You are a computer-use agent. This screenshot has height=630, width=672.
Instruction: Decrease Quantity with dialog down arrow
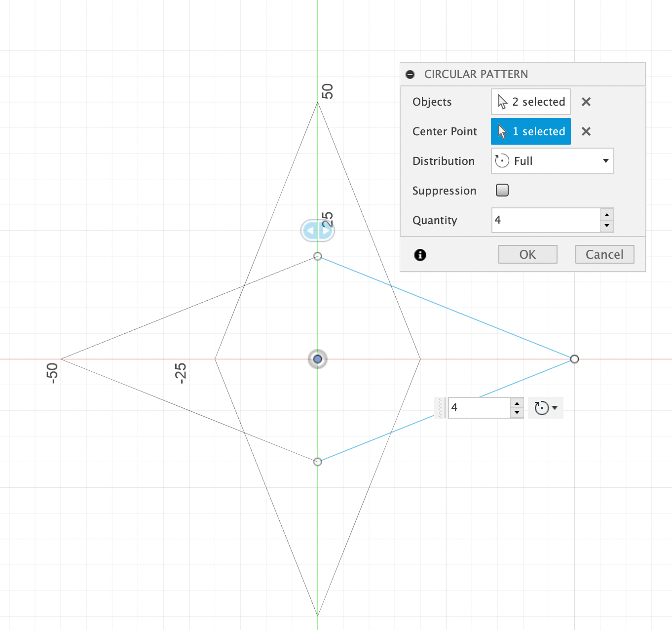tap(607, 226)
